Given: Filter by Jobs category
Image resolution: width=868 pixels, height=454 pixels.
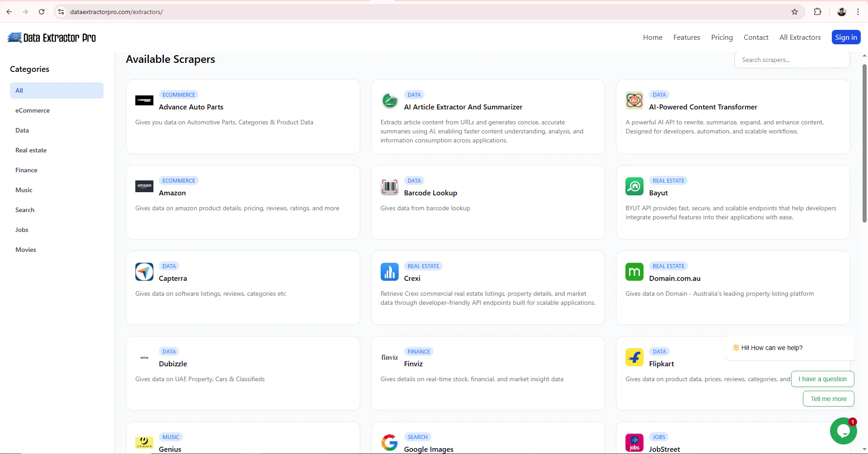Looking at the screenshot, I should tap(57, 230).
